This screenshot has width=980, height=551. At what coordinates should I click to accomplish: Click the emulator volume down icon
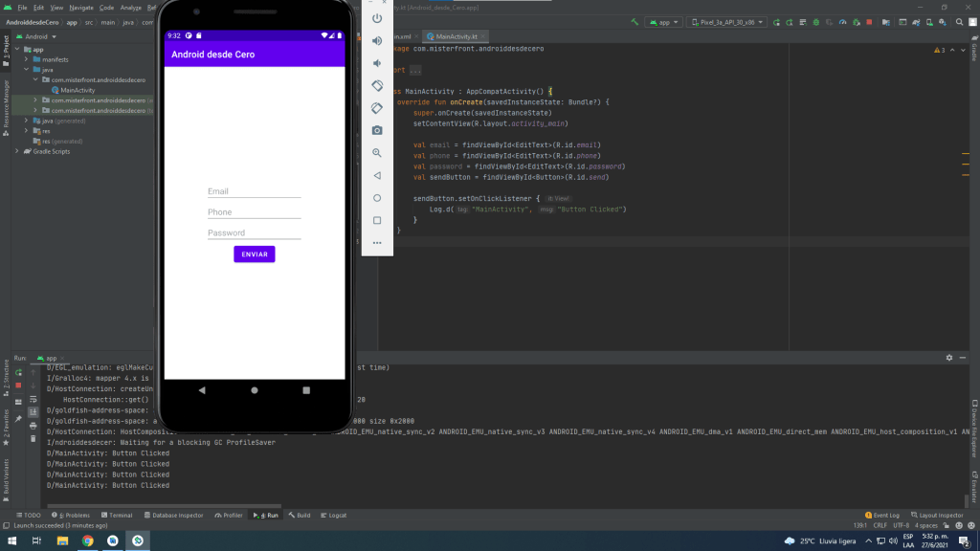(377, 63)
